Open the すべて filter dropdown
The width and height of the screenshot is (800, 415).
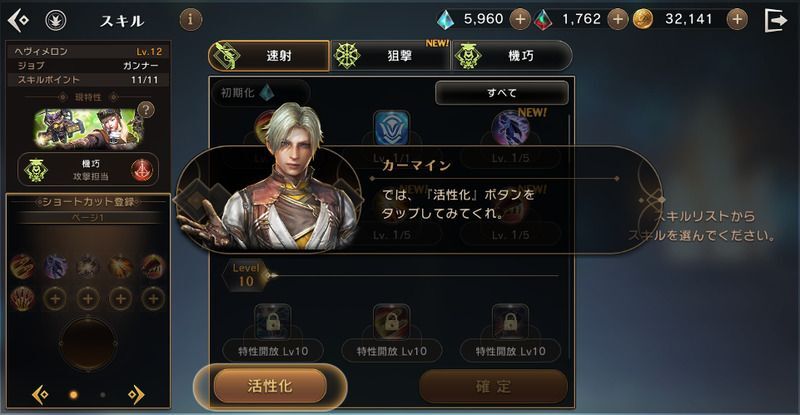[x=502, y=93]
